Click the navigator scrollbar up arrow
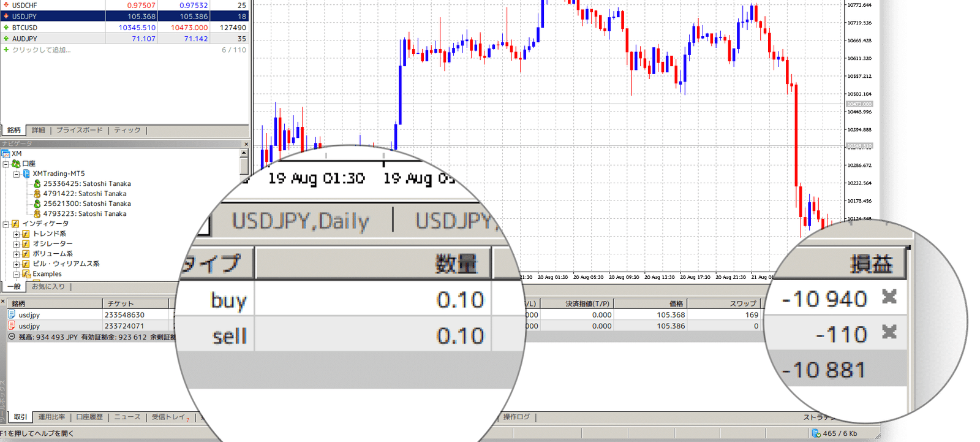This screenshot has width=980, height=442. [x=244, y=153]
